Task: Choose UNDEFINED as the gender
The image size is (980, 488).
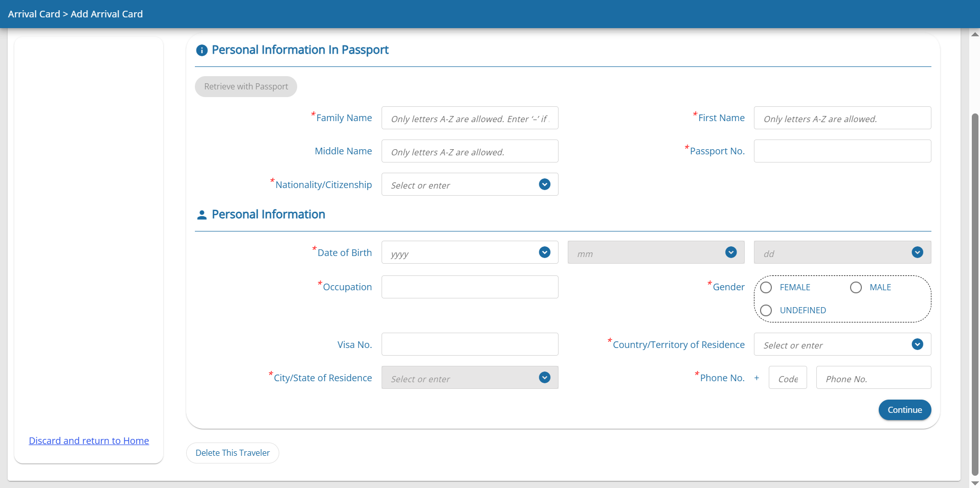Action: [766, 310]
